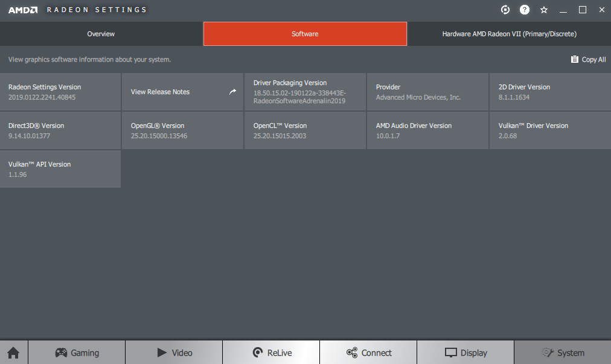Select the Software tab
Screen dimensions: 611x364
[305, 34]
